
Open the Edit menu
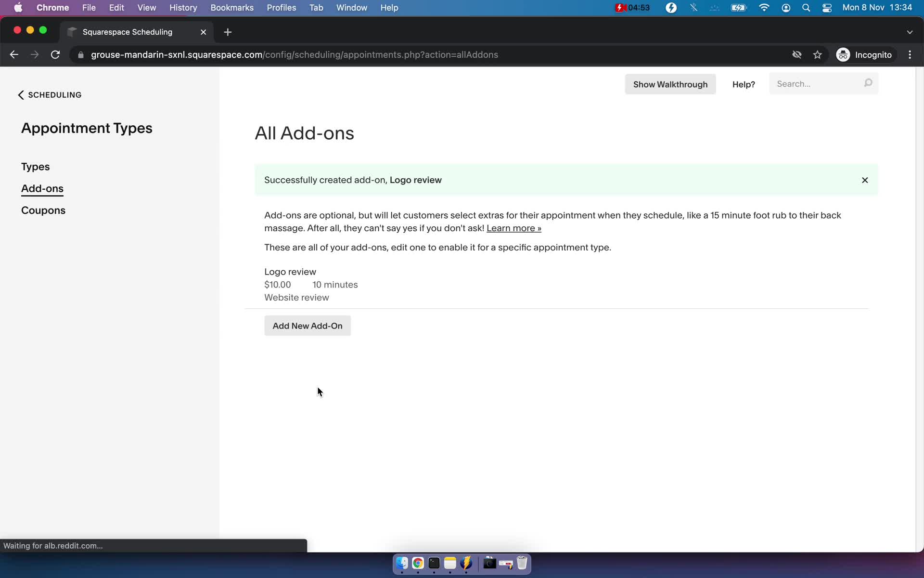tap(116, 8)
